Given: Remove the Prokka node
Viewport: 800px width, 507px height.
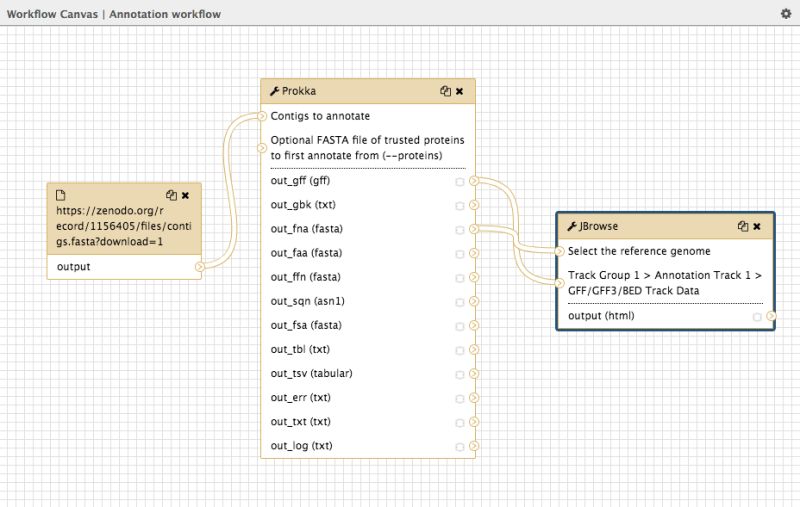Looking at the screenshot, I should (460, 91).
